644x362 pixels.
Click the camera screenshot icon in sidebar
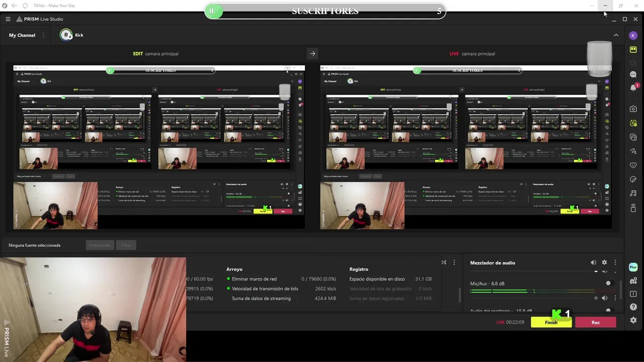coord(633,109)
